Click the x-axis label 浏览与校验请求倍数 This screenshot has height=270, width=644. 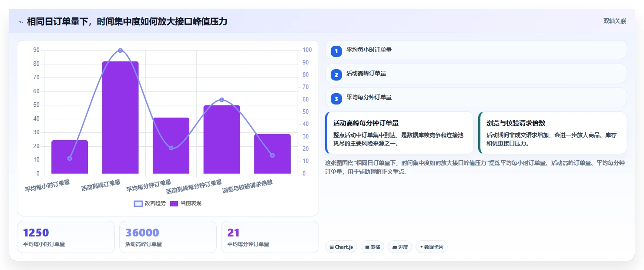(x=248, y=187)
